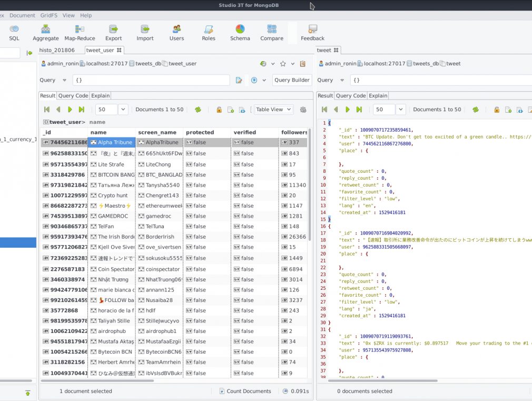Select the coinspectator screen_name cell
Viewport: 532px width, 401px height.
(x=159, y=269)
